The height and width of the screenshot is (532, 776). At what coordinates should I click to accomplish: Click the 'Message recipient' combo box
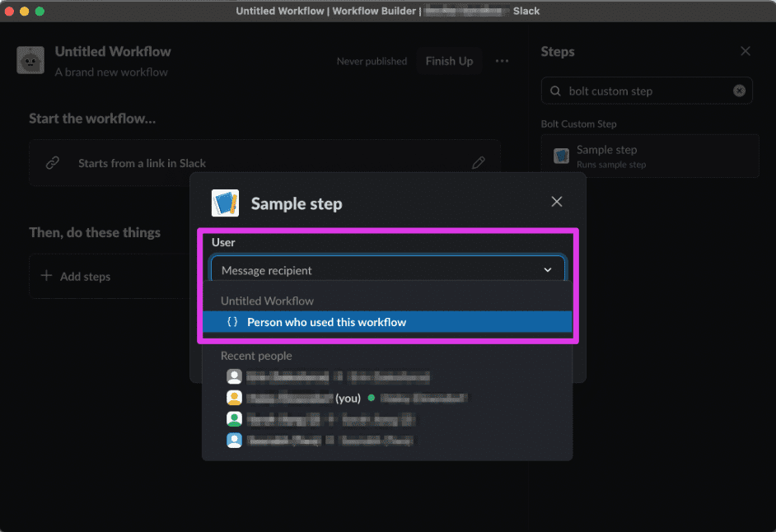coord(371,269)
